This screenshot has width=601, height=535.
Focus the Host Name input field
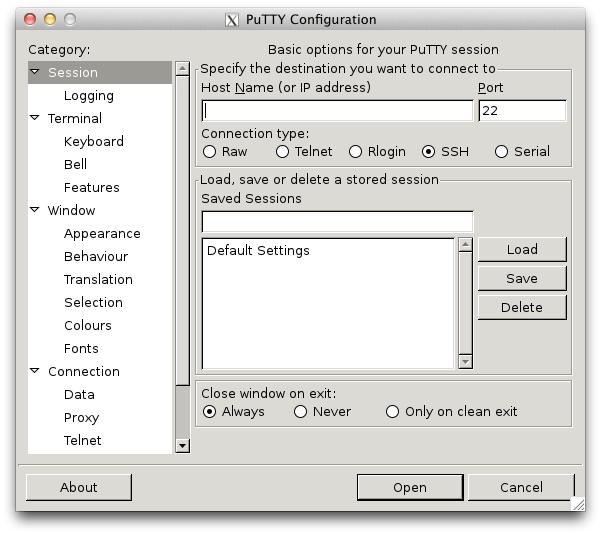[337, 111]
